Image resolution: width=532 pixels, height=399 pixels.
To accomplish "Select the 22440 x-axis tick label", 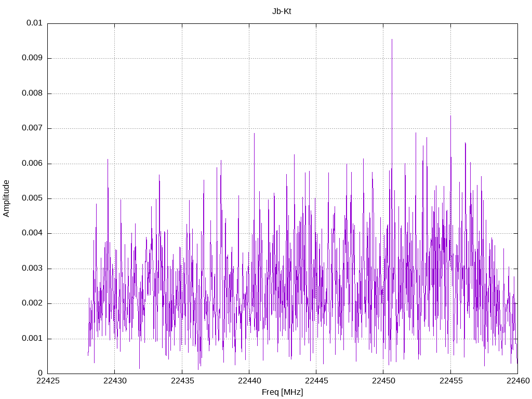I will [x=249, y=382].
